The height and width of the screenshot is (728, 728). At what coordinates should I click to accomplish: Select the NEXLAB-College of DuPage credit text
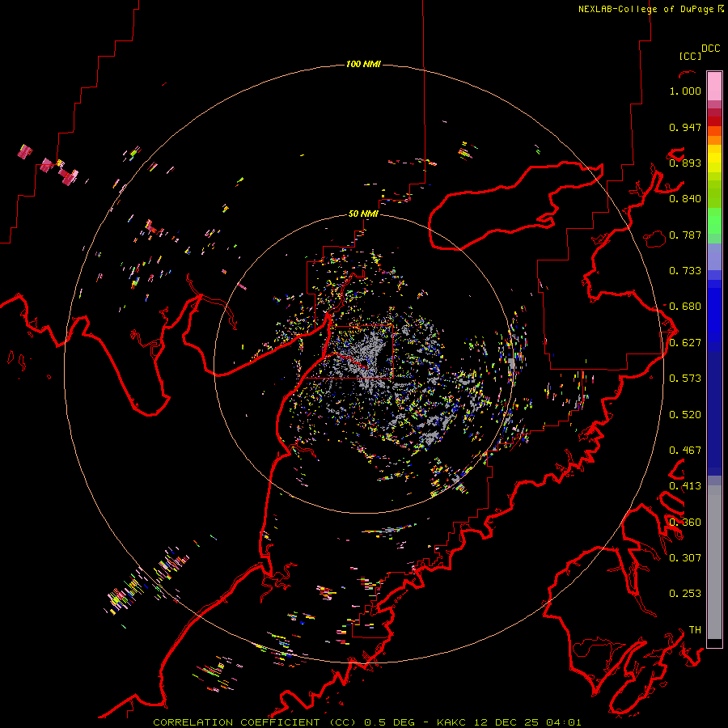[645, 9]
